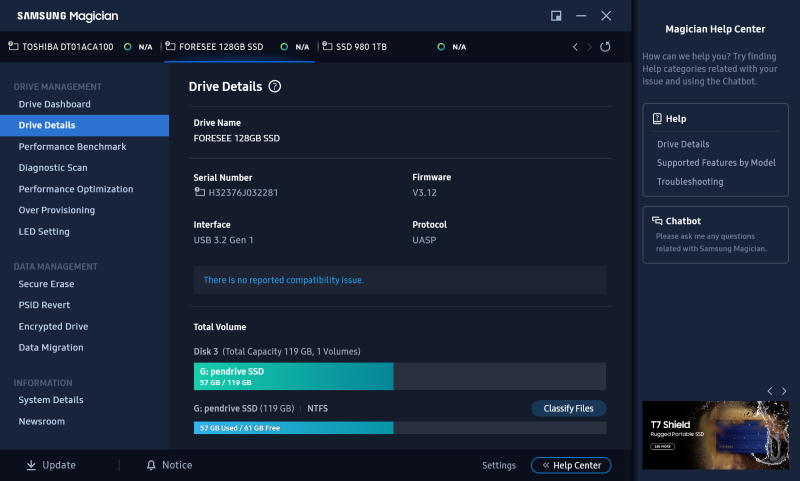Click the T7 Shield ad banner
The height and width of the screenshot is (481, 800).
point(715,435)
